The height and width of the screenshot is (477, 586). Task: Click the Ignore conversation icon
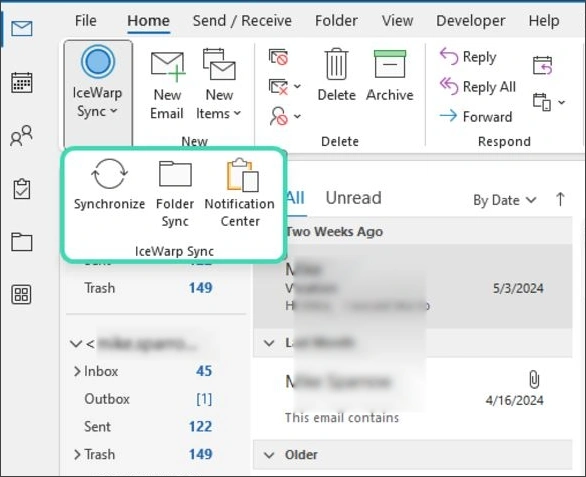pyautogui.click(x=278, y=57)
